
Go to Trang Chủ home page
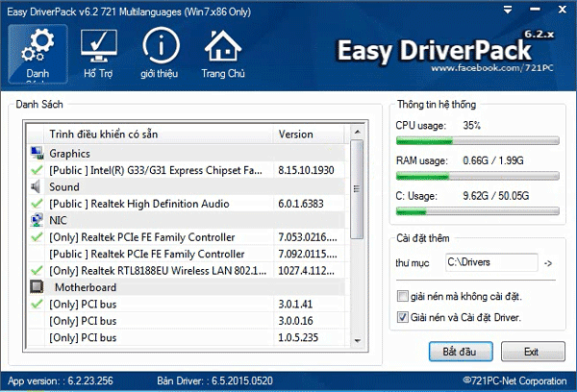tap(223, 54)
